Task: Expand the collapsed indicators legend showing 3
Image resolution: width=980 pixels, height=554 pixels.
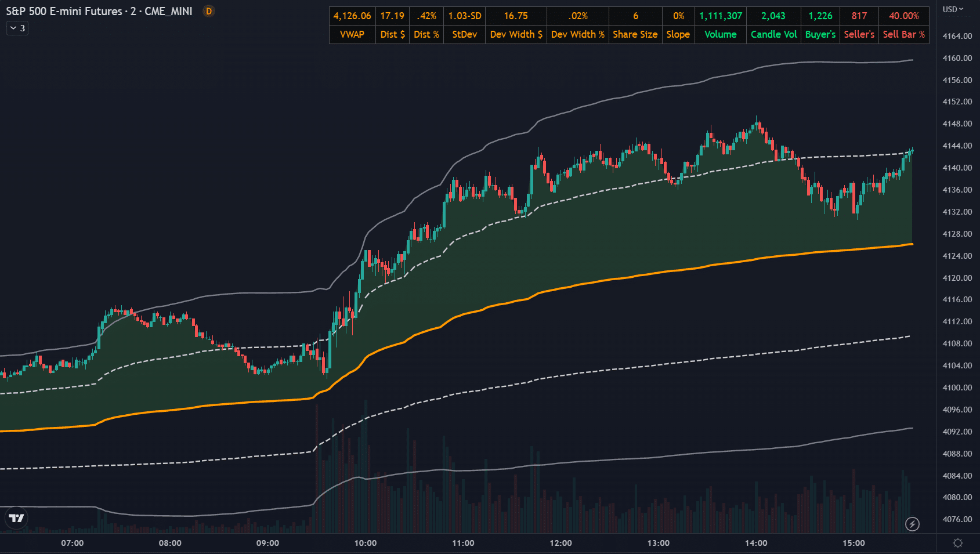Action: pos(17,28)
